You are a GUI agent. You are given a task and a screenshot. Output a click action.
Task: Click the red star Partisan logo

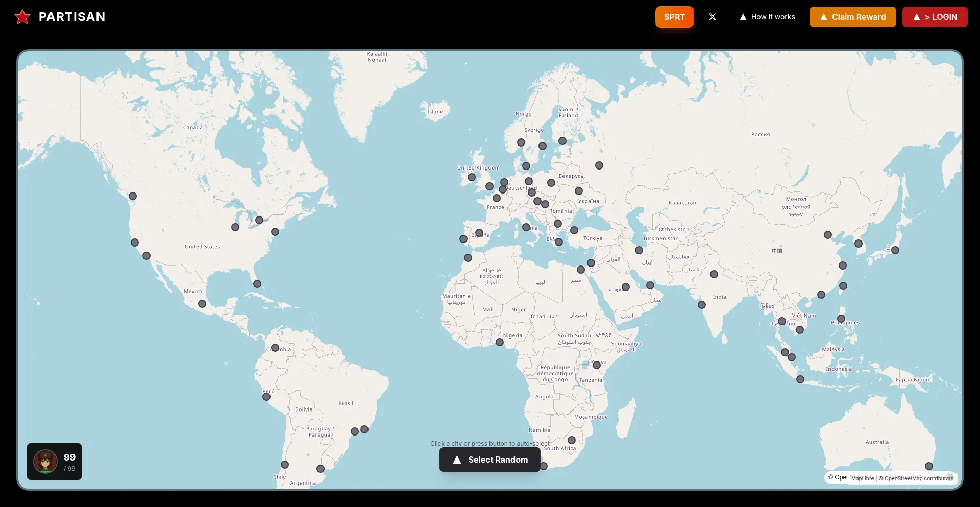coord(22,17)
